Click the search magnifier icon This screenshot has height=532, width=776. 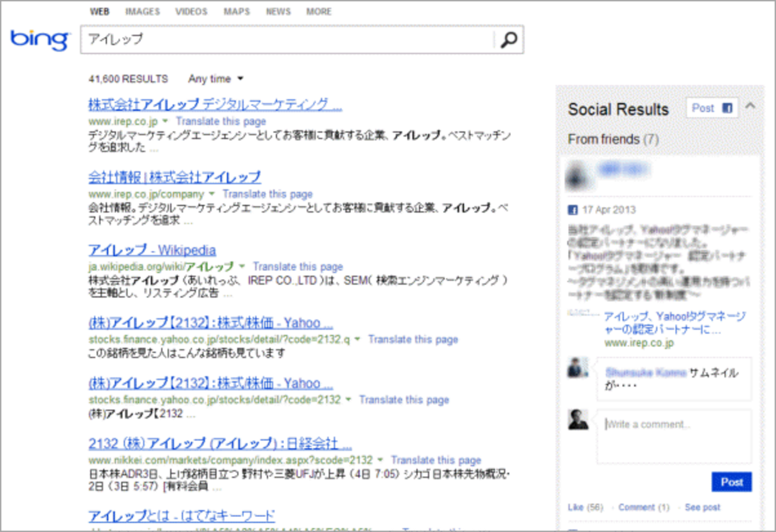click(x=509, y=40)
